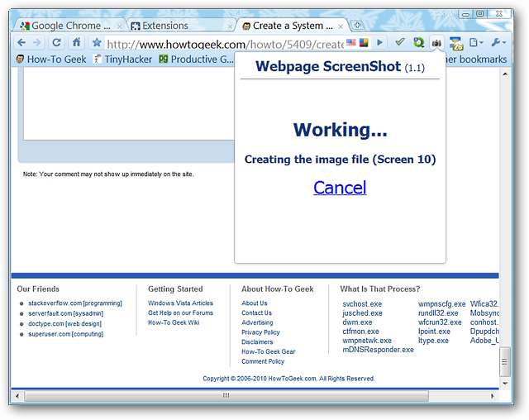The image size is (529, 420).
Task: Open the Advertising link
Action: click(x=257, y=322)
